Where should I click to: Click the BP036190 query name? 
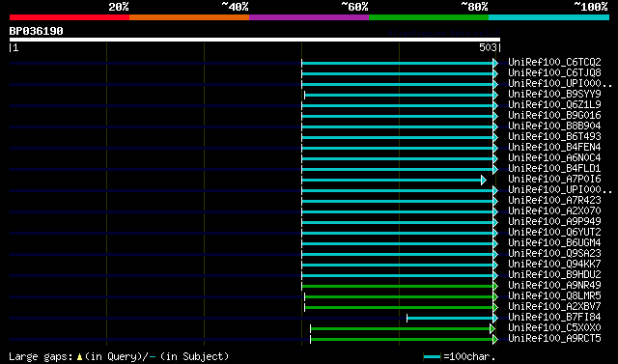pos(37,31)
